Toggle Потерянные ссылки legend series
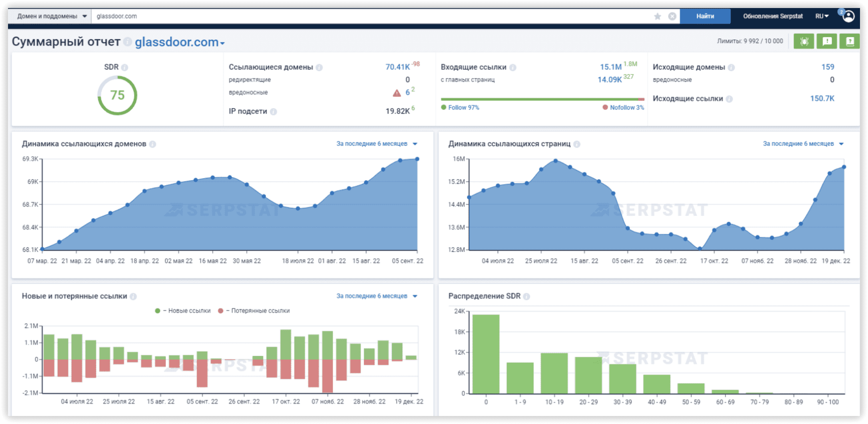Image resolution: width=868 pixels, height=424 pixels. pyautogui.click(x=254, y=311)
